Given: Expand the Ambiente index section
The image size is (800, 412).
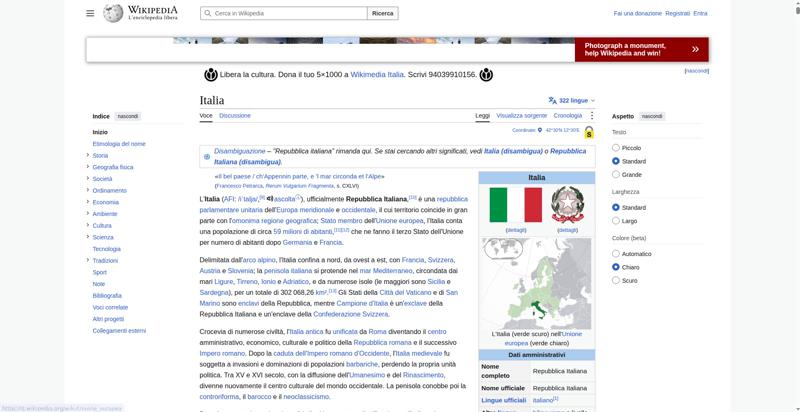Looking at the screenshot, I should tap(88, 214).
